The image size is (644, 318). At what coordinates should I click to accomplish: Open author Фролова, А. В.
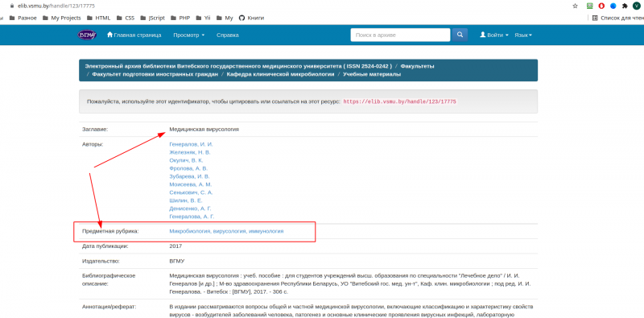188,168
